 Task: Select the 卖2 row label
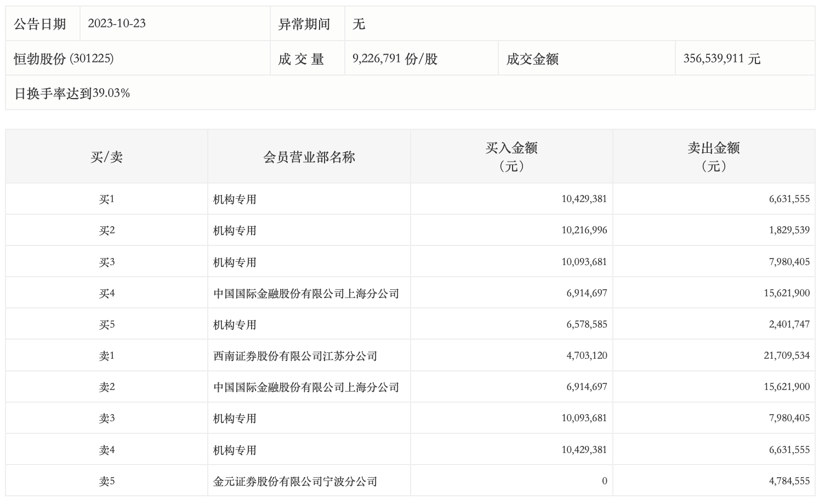pyautogui.click(x=107, y=387)
